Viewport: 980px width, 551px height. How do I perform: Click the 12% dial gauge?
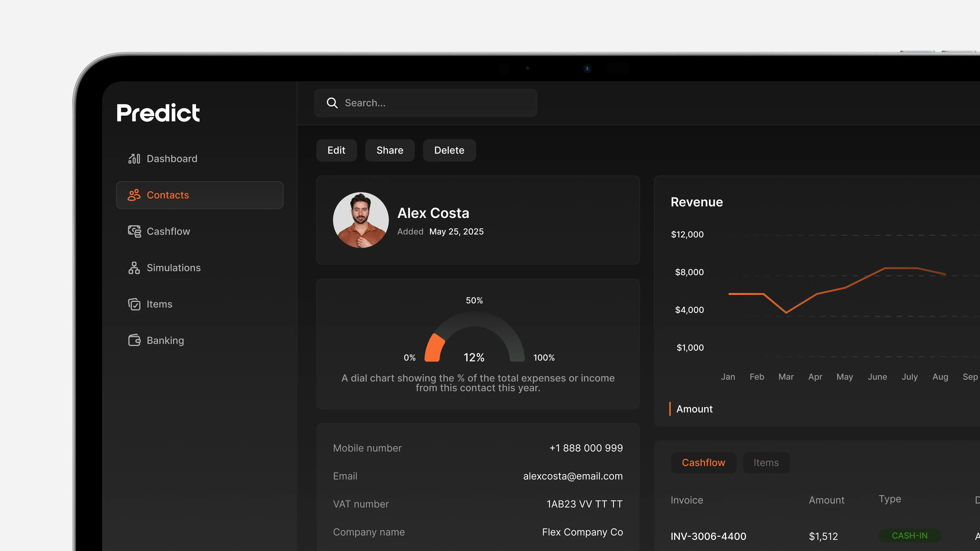pyautogui.click(x=474, y=336)
